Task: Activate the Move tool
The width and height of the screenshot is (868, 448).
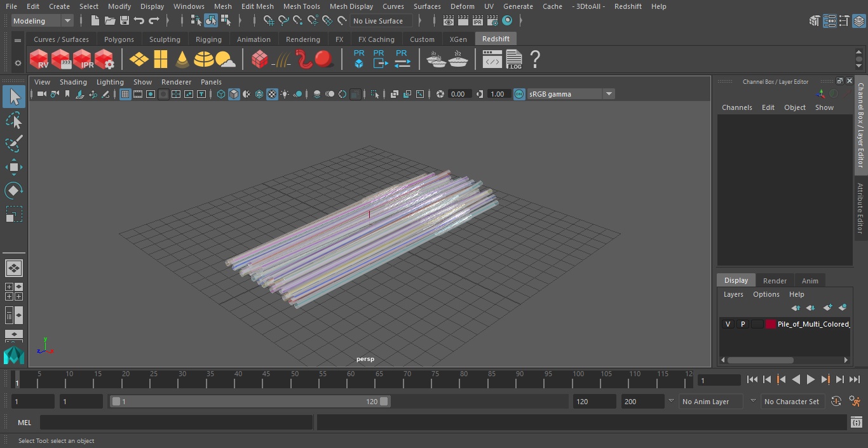Action: tap(13, 167)
